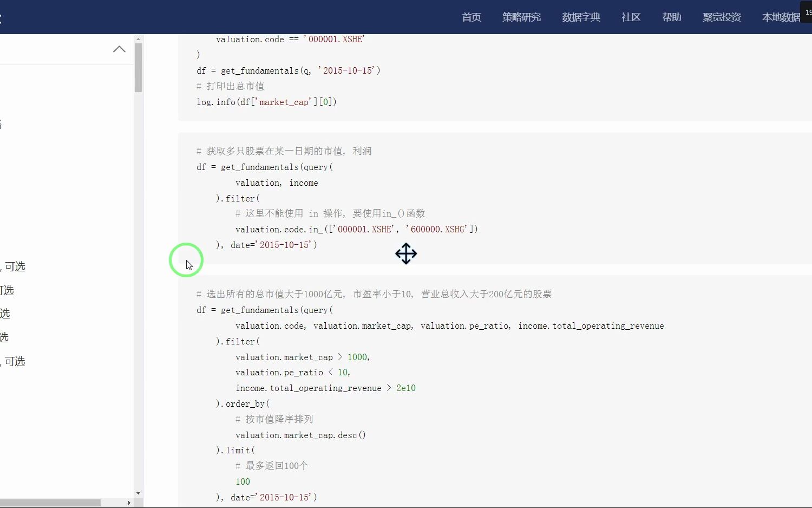
Task: Collapse sidebar section with the up chevron
Action: pyautogui.click(x=119, y=49)
